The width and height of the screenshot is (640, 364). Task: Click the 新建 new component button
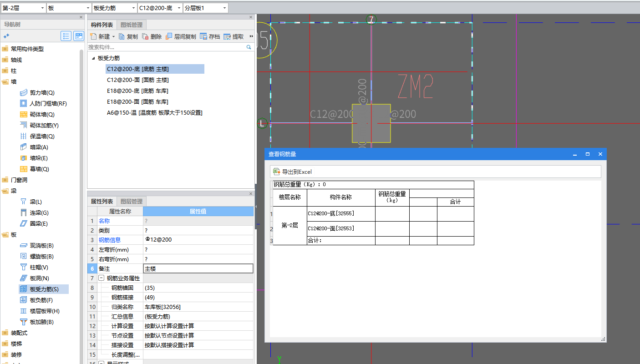click(x=101, y=36)
